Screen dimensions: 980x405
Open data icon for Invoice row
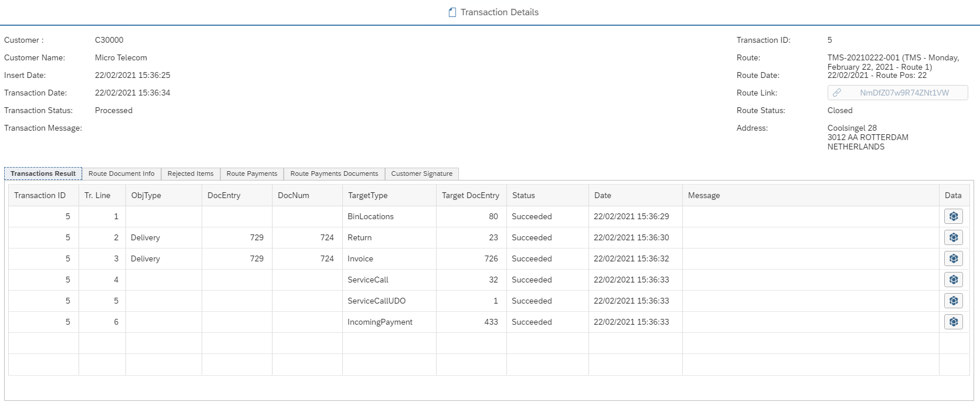[x=953, y=258]
